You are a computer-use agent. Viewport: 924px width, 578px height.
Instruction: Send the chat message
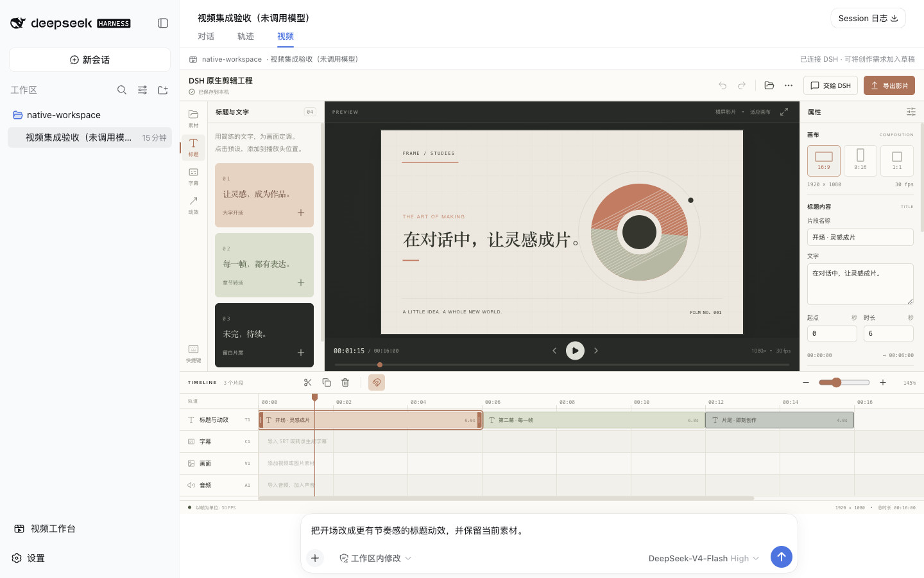(x=782, y=557)
